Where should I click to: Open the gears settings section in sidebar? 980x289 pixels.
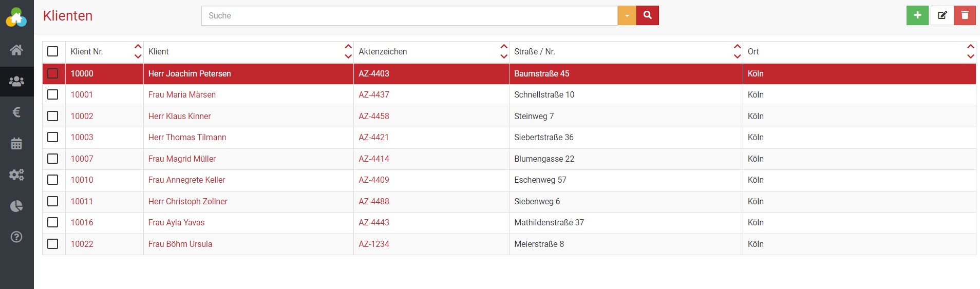click(16, 175)
